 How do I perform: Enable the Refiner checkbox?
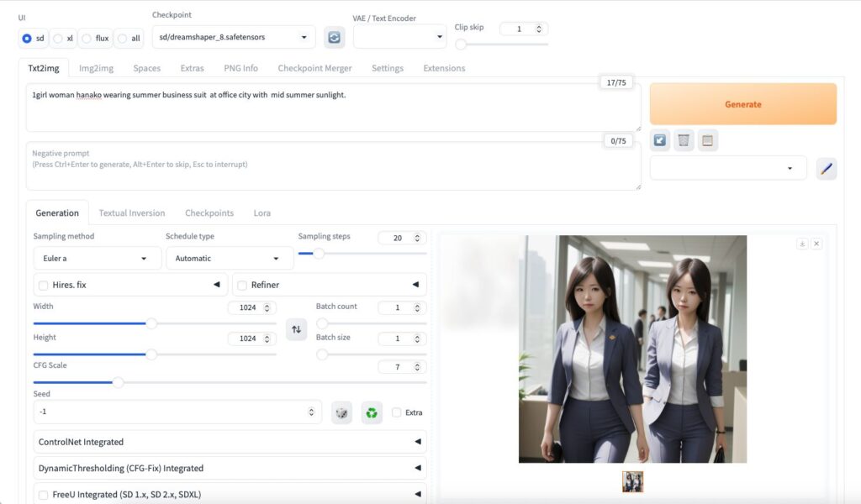tap(242, 285)
